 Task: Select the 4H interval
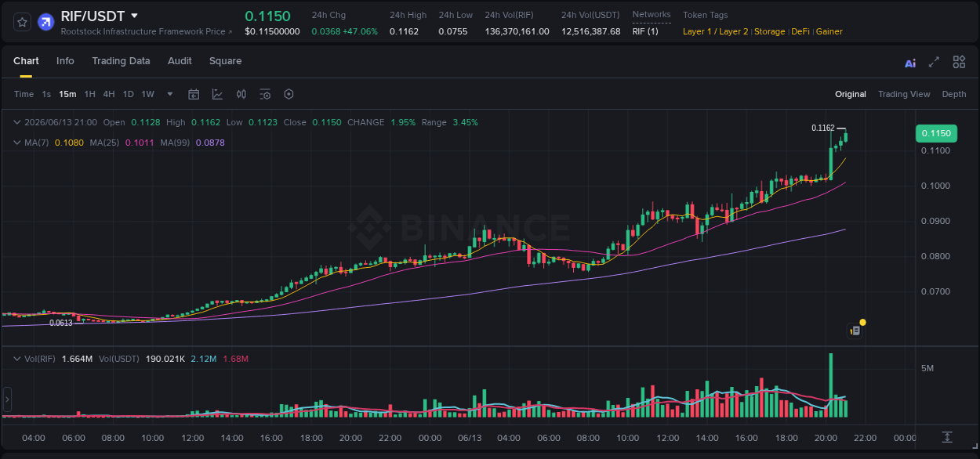[x=108, y=94]
